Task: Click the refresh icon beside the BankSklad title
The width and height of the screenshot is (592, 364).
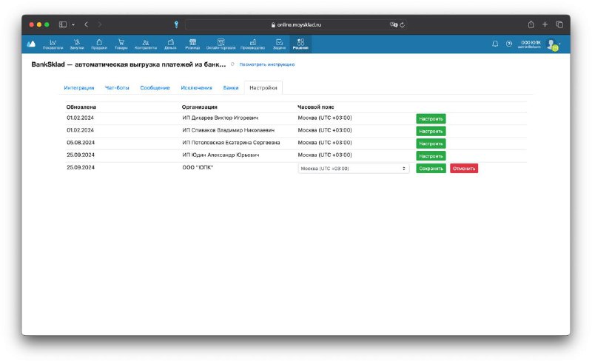Action: click(232, 64)
